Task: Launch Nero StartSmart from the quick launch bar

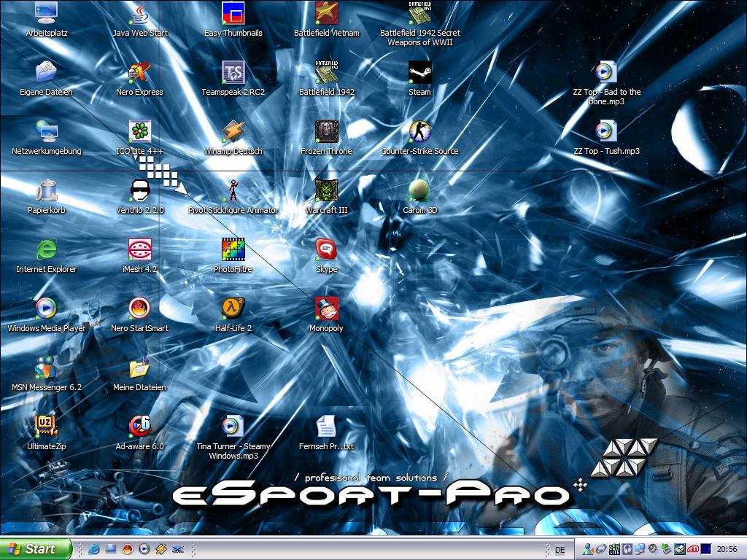Action: click(127, 549)
